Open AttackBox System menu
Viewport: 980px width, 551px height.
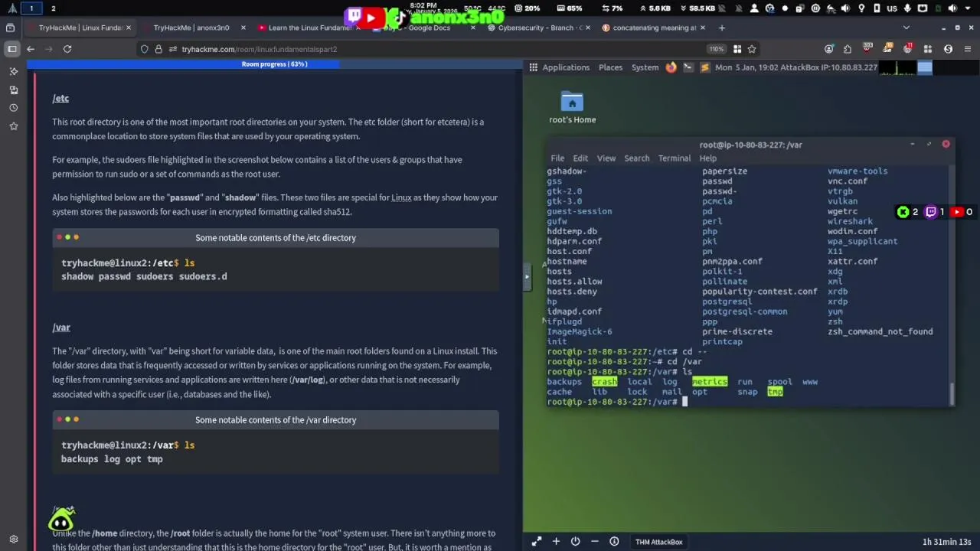click(645, 67)
